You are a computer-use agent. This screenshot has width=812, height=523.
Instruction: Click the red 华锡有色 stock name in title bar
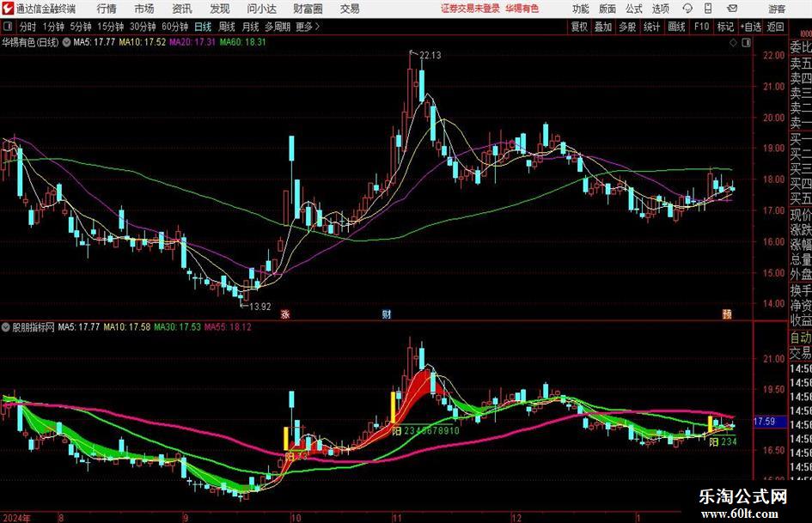pos(522,9)
